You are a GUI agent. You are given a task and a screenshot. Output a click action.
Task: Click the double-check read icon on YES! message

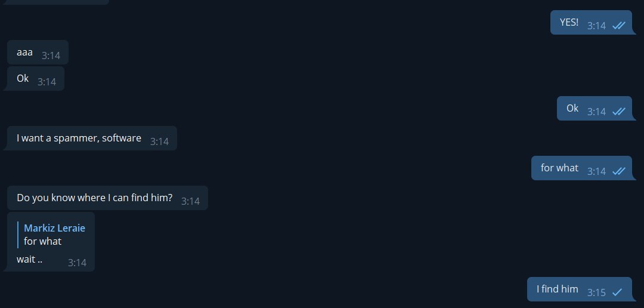tap(618, 26)
